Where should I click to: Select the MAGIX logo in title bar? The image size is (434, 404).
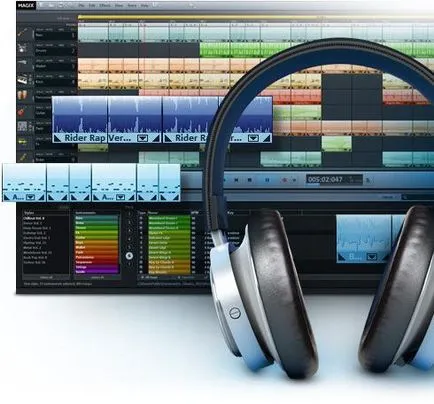pyautogui.click(x=26, y=5)
